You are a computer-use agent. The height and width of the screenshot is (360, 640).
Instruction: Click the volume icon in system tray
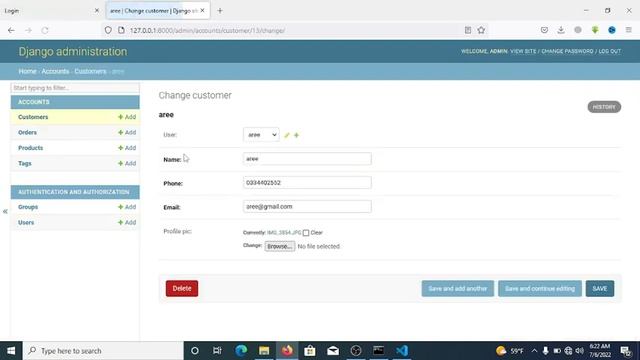pos(580,351)
